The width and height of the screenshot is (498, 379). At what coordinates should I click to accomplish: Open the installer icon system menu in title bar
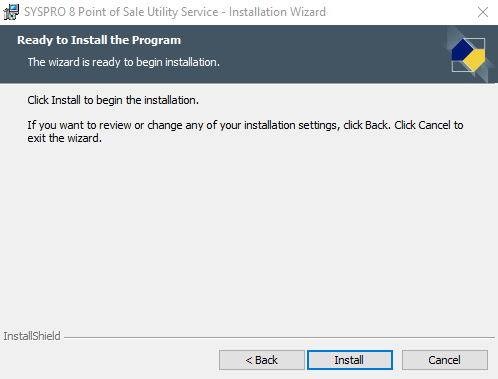point(11,12)
